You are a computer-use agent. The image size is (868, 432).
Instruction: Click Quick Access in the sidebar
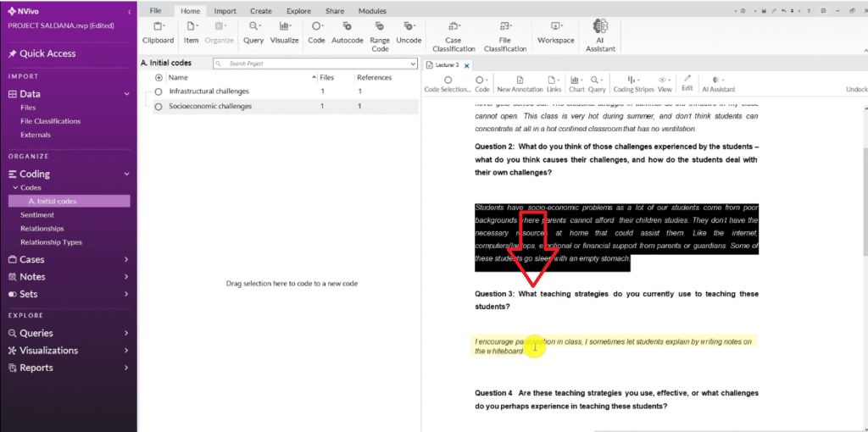point(47,53)
